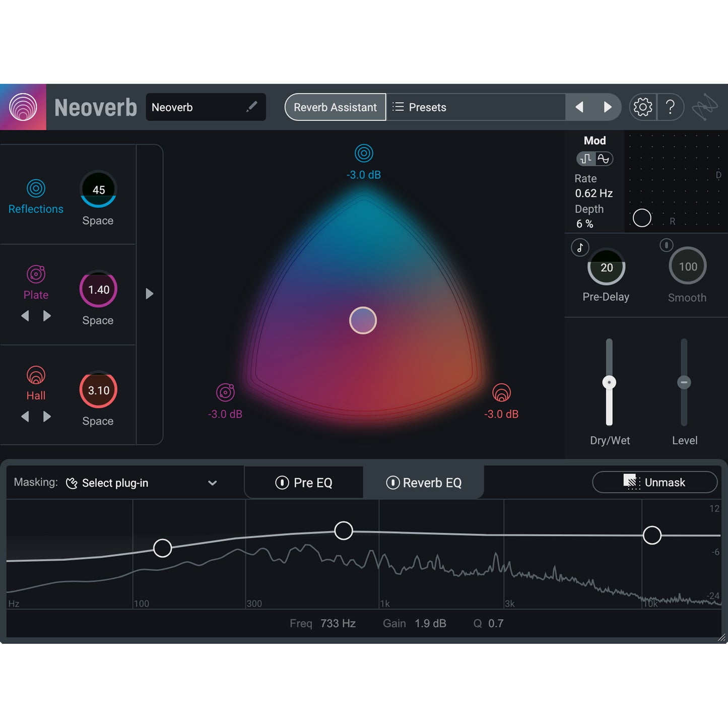The width and height of the screenshot is (728, 728).
Task: Click Reflections -3.0 dB level value
Action: pyautogui.click(x=364, y=175)
